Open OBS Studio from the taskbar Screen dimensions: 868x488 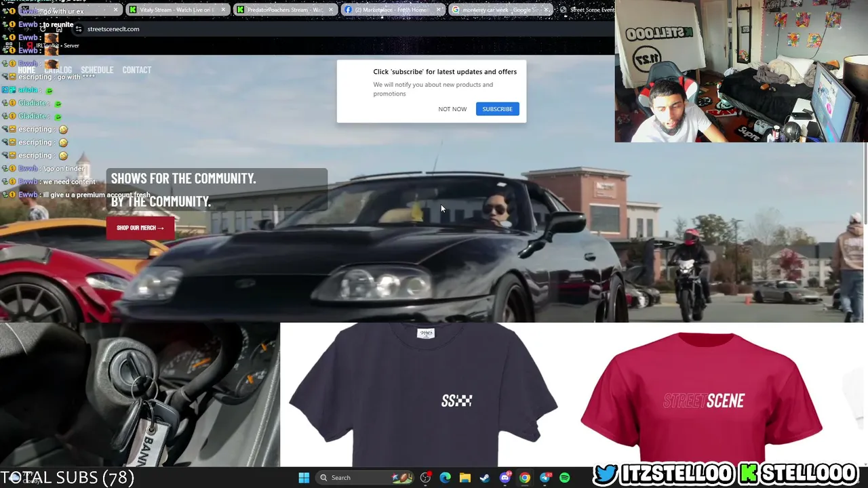425,478
